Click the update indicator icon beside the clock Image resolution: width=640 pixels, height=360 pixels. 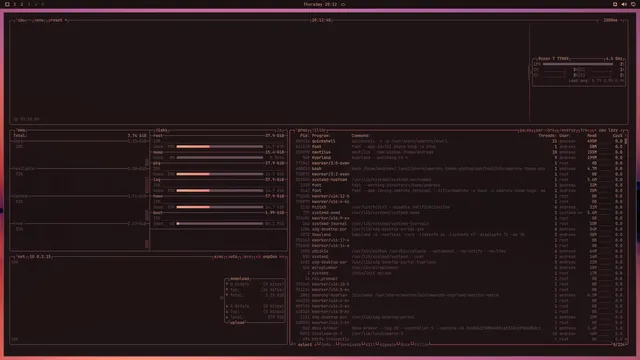point(343,4)
